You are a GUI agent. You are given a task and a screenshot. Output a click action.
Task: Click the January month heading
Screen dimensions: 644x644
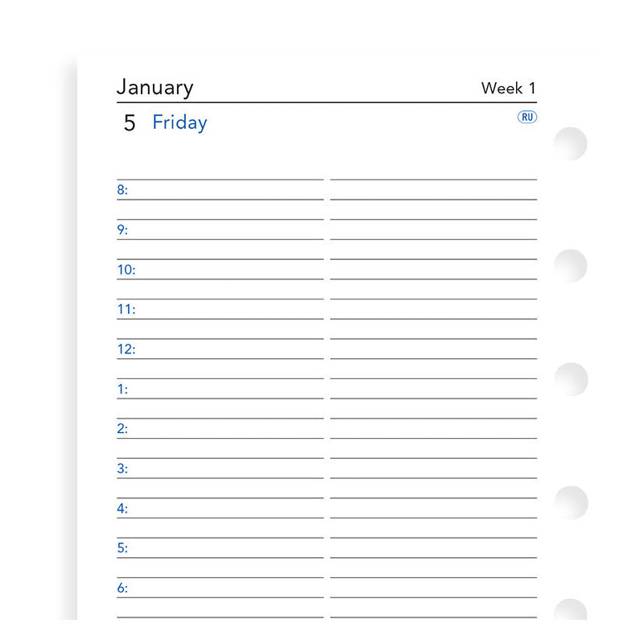(155, 87)
